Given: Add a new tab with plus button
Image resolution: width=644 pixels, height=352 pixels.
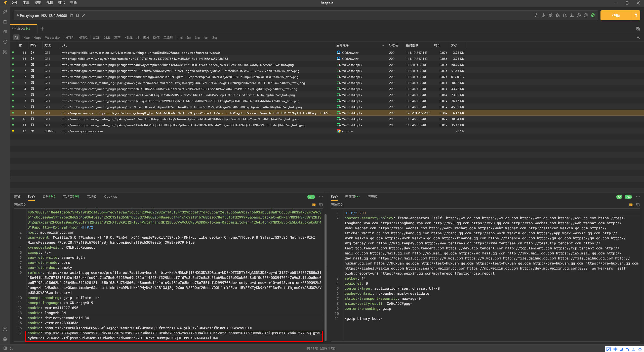Looking at the screenshot, I should tap(42, 29).
